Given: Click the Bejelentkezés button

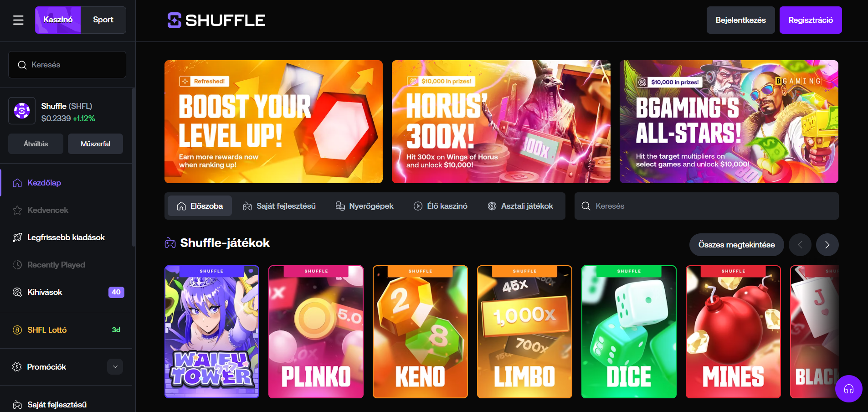Looking at the screenshot, I should 741,20.
